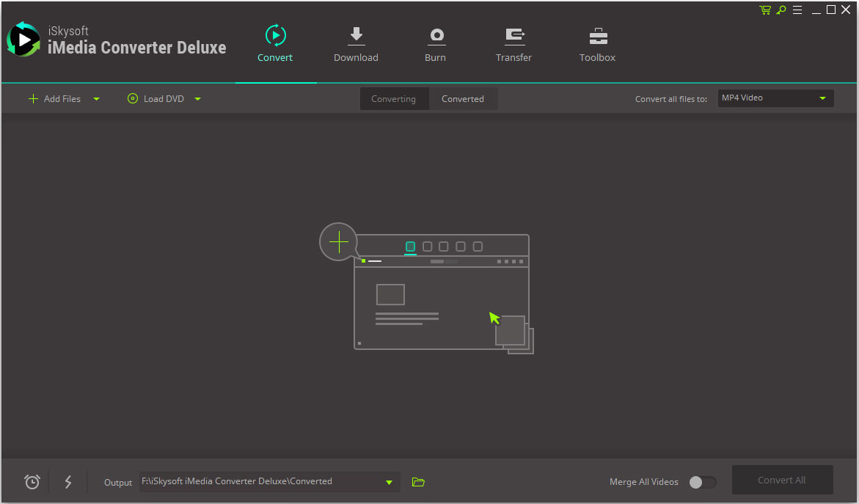The height and width of the screenshot is (504, 859).
Task: Click the key registration icon
Action: pyautogui.click(x=782, y=10)
